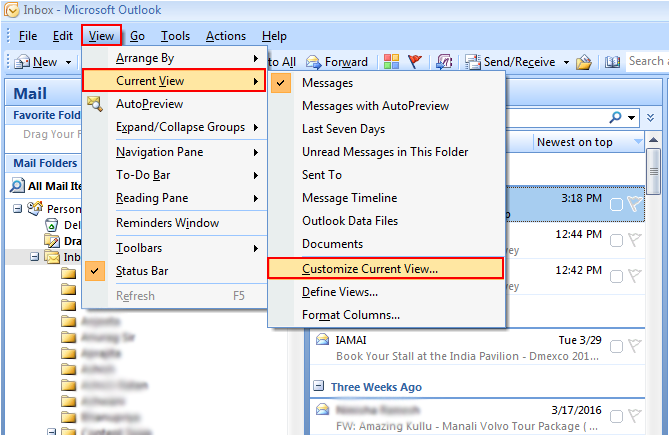The height and width of the screenshot is (435, 669).
Task: Flag the 3:18 PM message
Action: tap(635, 204)
